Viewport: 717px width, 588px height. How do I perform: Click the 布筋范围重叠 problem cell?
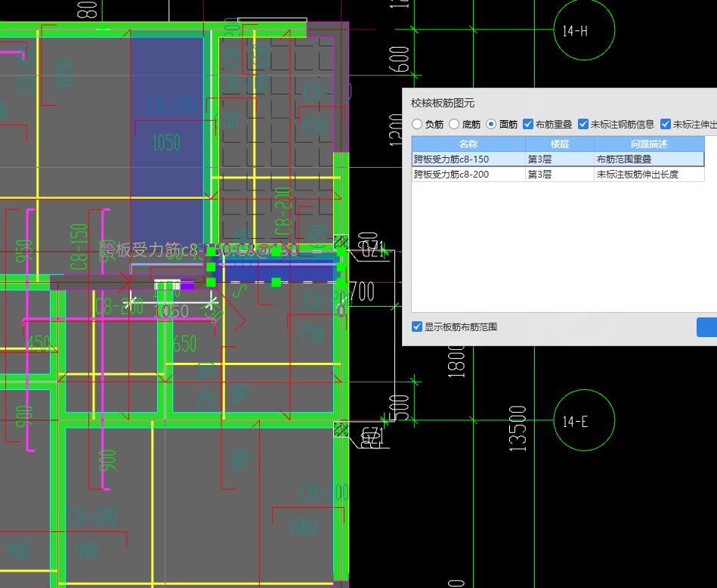(x=649, y=159)
